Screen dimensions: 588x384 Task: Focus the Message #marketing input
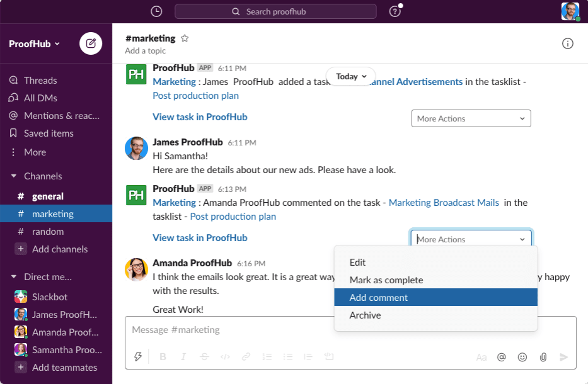pos(350,330)
